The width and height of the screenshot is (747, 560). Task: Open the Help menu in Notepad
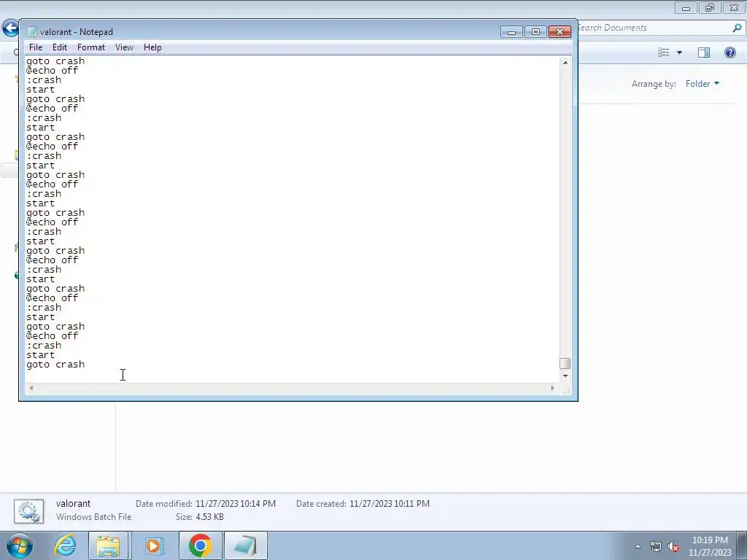coord(152,47)
